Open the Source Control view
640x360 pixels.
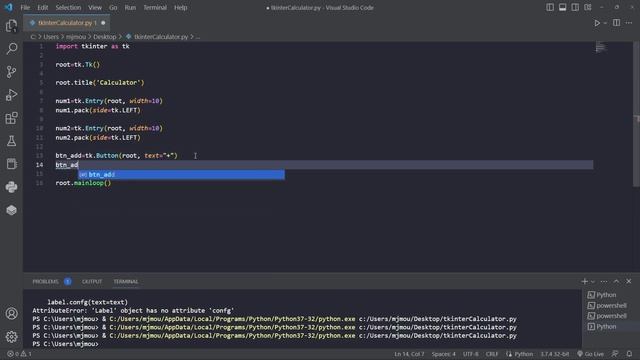[x=11, y=72]
